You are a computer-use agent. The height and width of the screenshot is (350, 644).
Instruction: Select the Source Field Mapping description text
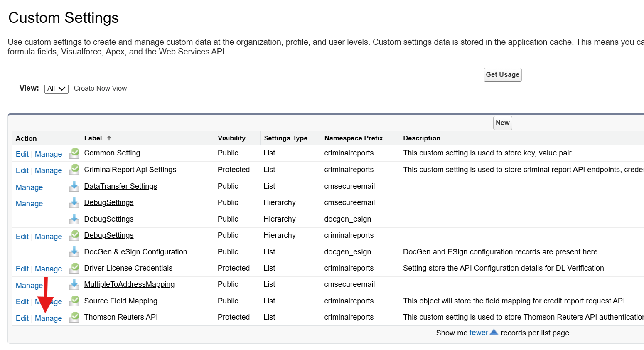[515, 301]
